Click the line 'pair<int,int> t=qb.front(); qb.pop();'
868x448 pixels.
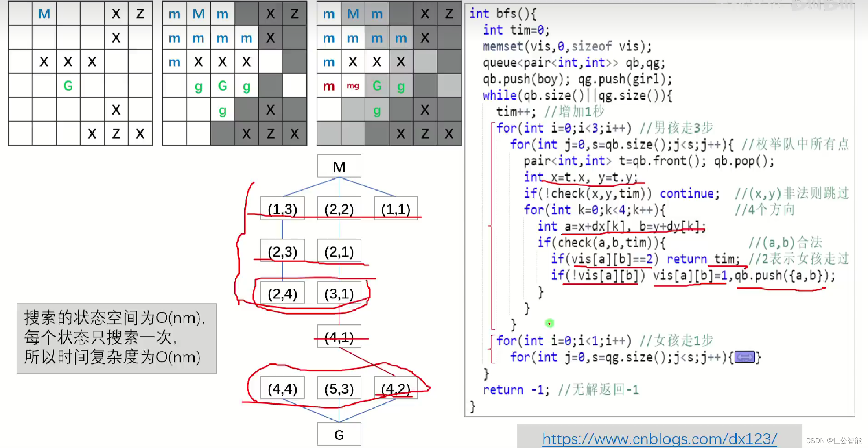[x=649, y=161]
